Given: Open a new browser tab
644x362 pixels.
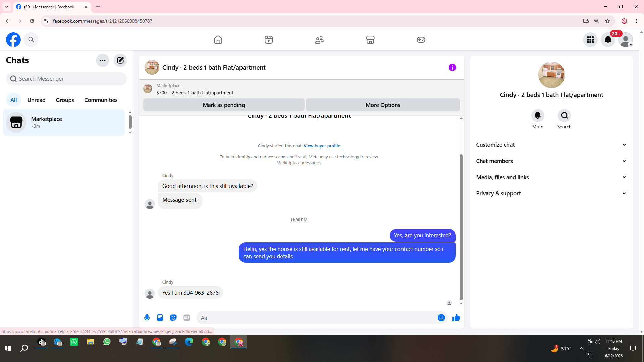Looking at the screenshot, I should coord(98,7).
